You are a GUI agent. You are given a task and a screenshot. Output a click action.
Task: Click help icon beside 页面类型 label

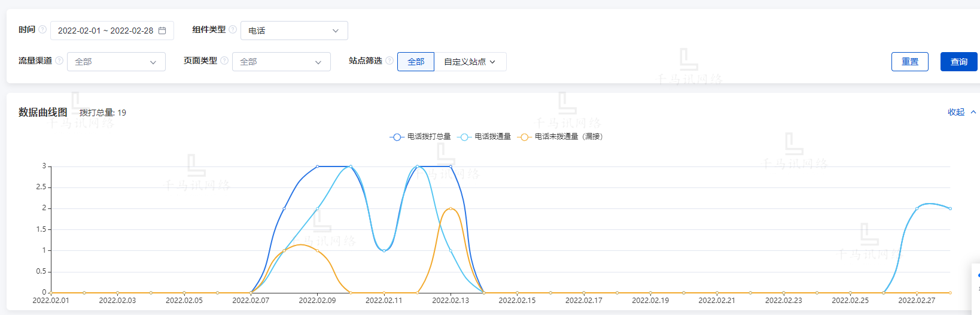(224, 60)
